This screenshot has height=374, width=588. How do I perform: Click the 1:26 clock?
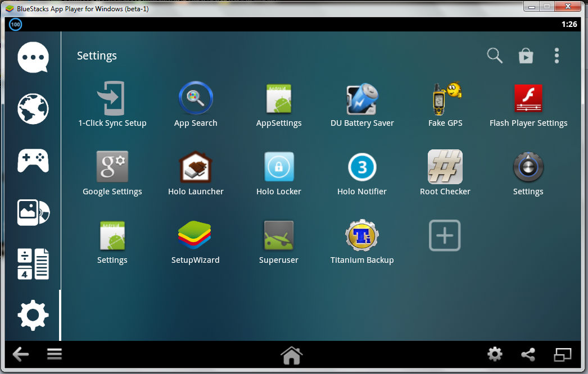(x=569, y=24)
